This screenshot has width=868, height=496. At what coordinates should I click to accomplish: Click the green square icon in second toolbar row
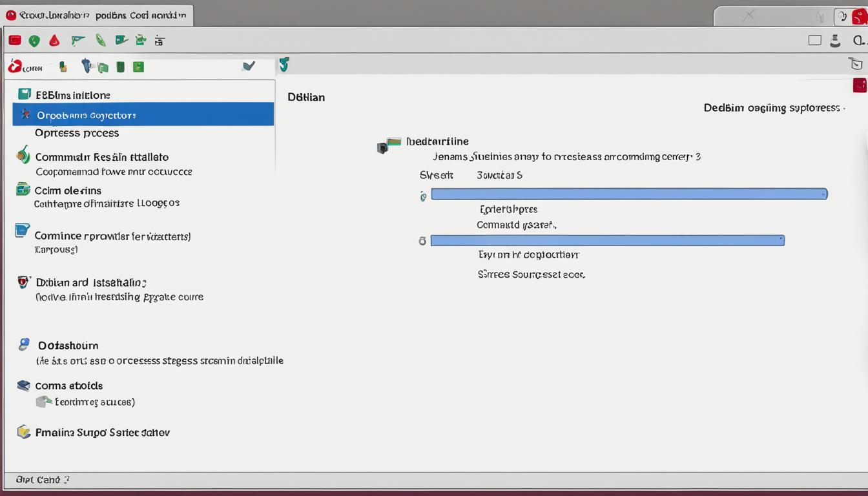[138, 67]
